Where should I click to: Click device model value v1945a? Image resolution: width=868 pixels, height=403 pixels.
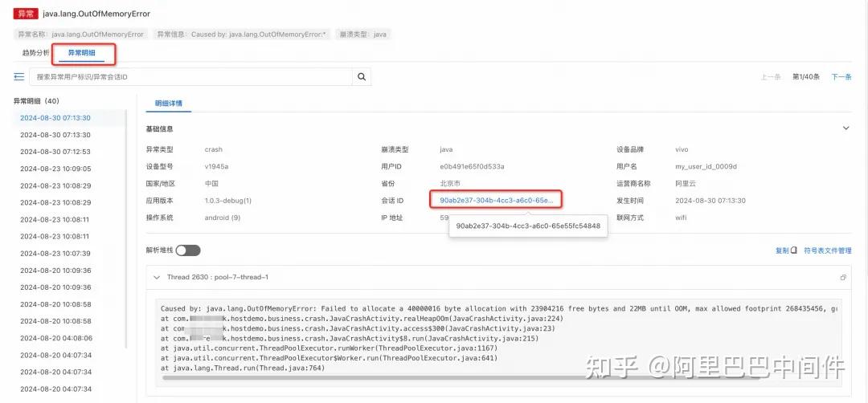pos(216,166)
